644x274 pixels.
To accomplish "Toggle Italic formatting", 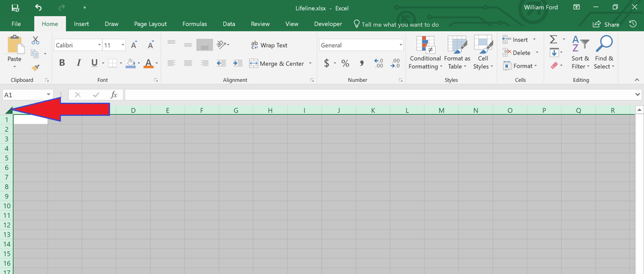I will [x=78, y=63].
